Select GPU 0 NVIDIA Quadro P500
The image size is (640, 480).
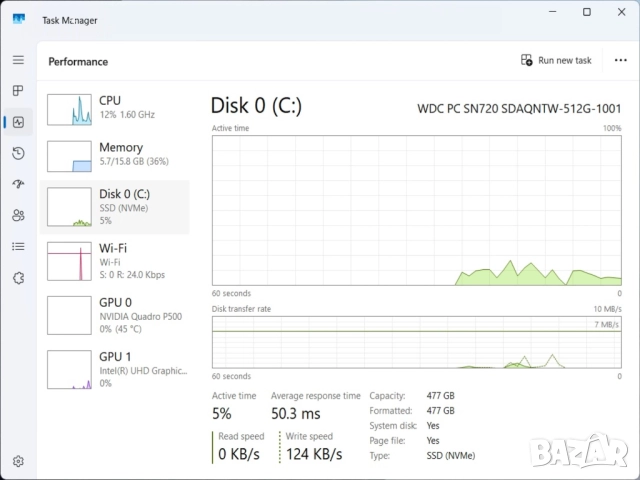click(115, 314)
